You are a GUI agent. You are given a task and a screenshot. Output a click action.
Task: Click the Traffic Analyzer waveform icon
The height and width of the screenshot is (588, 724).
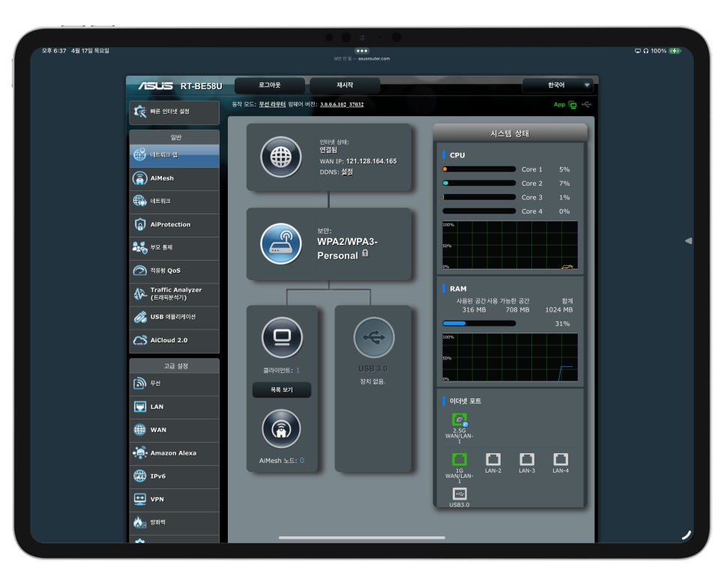coord(139,294)
